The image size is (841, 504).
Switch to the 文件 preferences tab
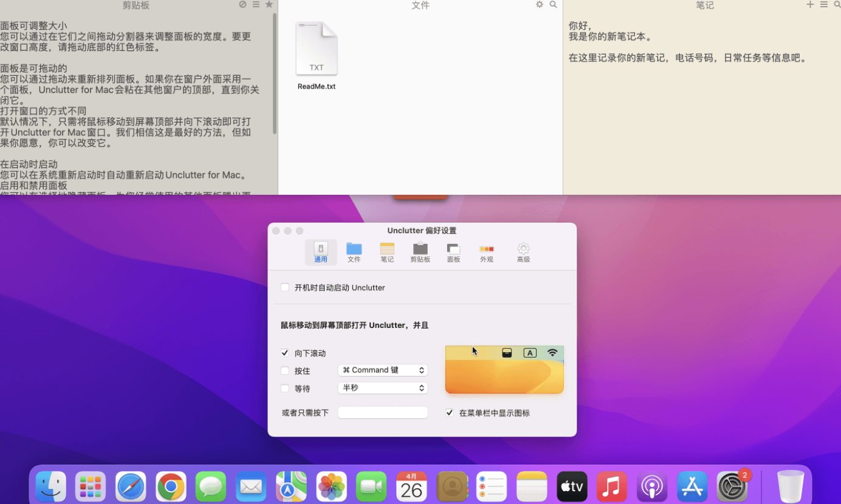click(354, 253)
